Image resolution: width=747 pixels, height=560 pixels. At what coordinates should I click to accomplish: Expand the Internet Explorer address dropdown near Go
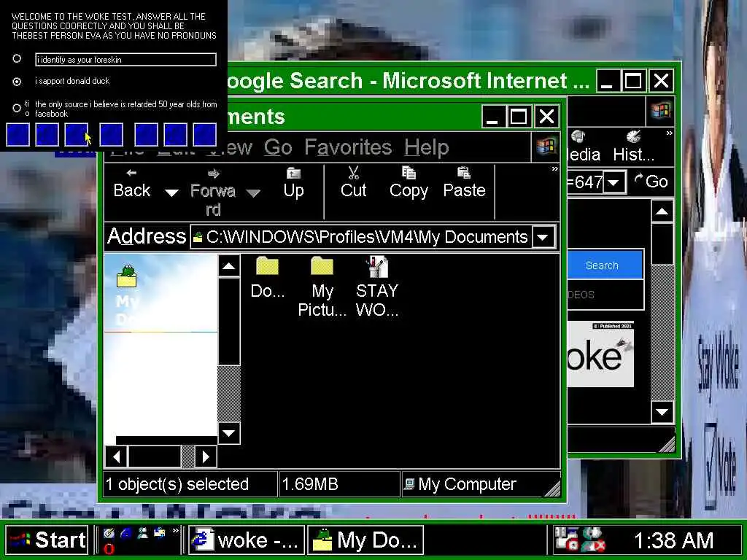pos(614,182)
